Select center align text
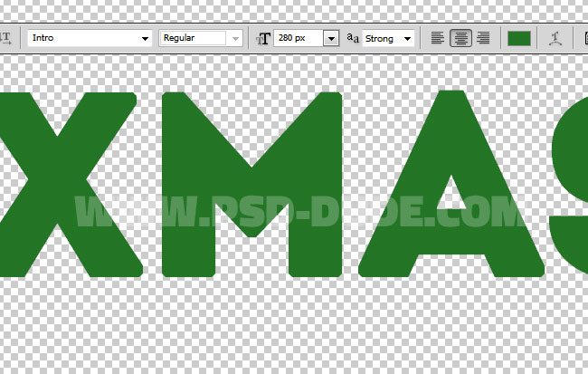The width and height of the screenshot is (588, 374). tap(460, 38)
